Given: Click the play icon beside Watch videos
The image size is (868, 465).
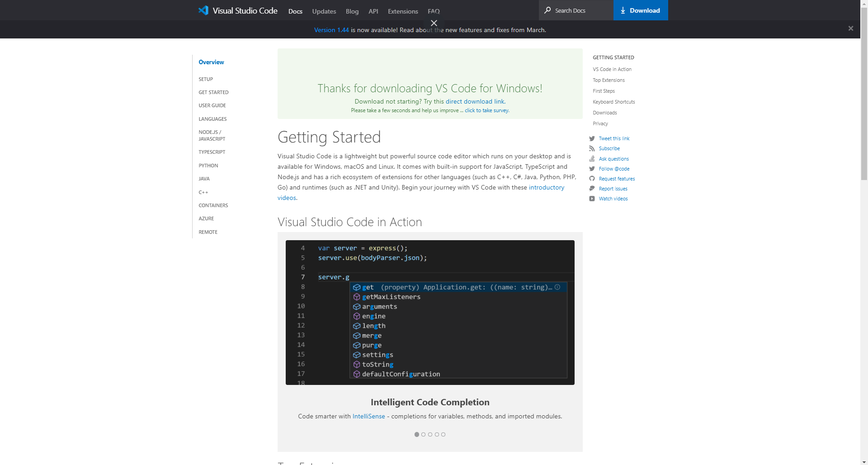Looking at the screenshot, I should pos(592,199).
